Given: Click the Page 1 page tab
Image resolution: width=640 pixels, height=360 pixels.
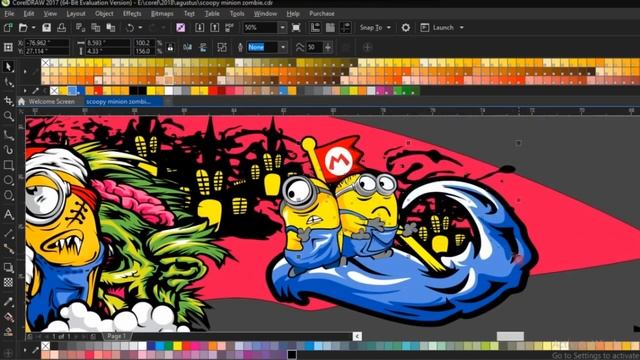Looking at the screenshot, I should [116, 336].
